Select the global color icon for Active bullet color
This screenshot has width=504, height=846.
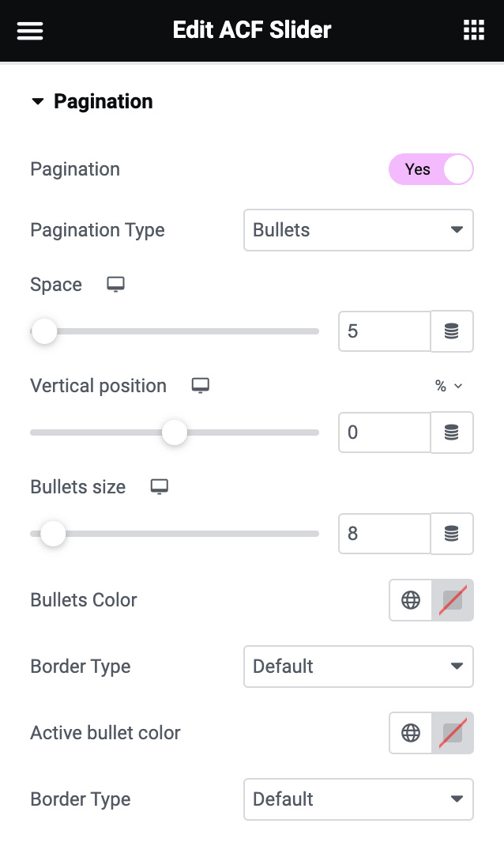(x=410, y=733)
